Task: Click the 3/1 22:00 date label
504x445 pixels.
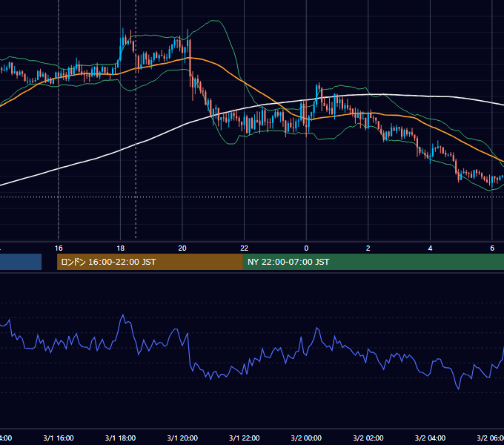Action: (x=245, y=438)
